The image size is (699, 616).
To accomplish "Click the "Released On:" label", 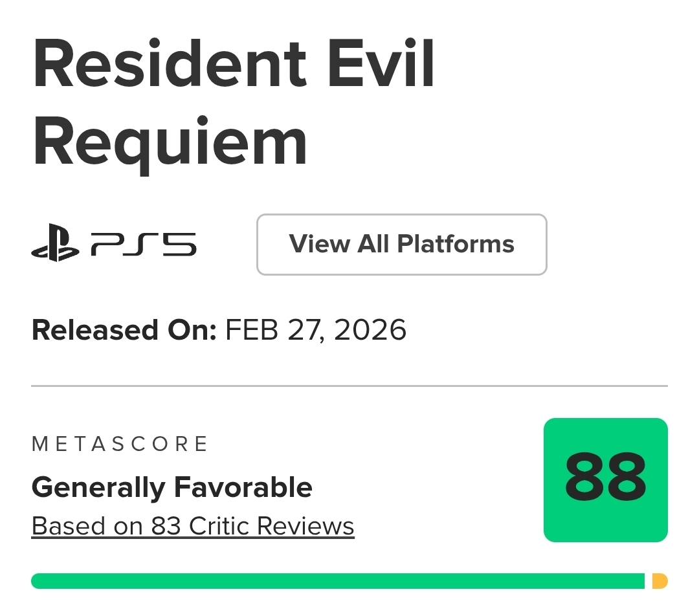I will (124, 330).
